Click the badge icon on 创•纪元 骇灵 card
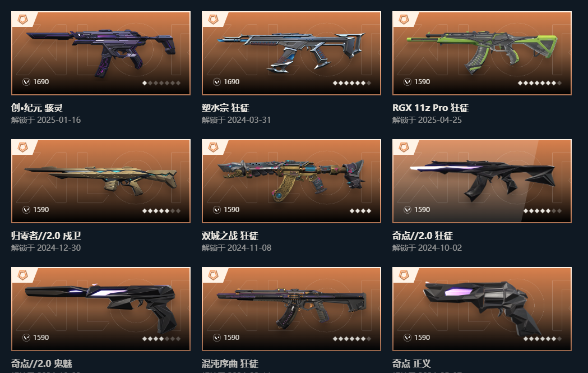 (x=23, y=20)
